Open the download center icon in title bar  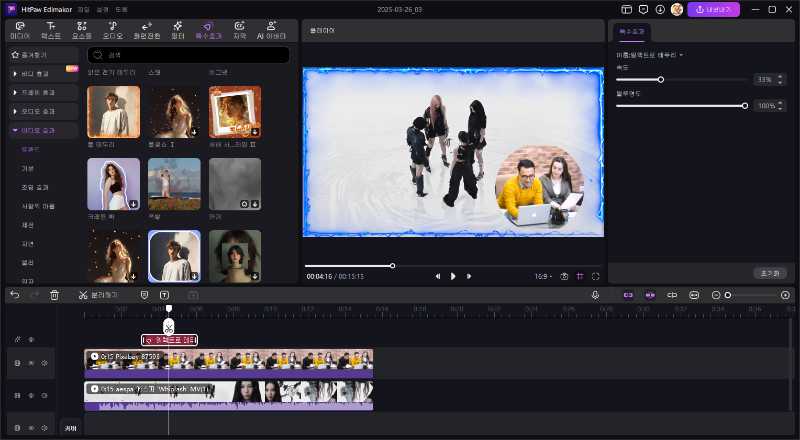click(x=660, y=10)
